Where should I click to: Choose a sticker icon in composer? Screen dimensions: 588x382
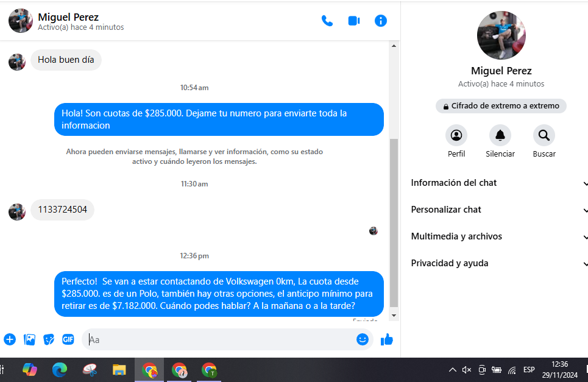click(x=49, y=339)
